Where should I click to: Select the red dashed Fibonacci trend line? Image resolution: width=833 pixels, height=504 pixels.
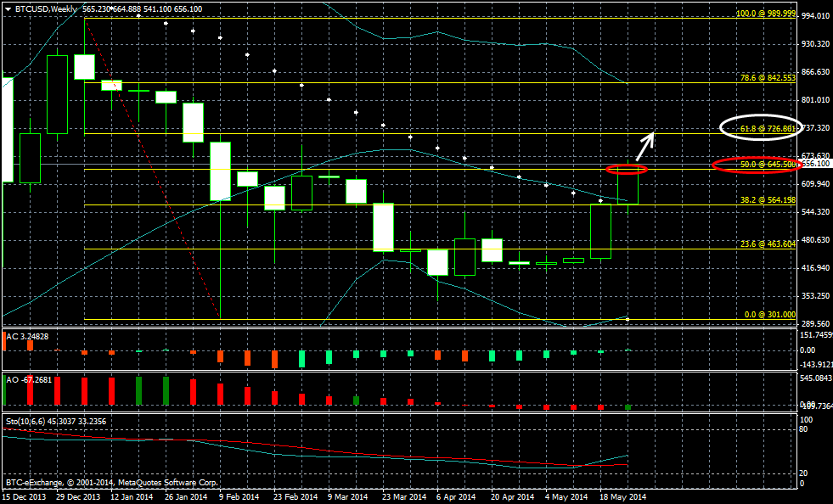(153, 170)
